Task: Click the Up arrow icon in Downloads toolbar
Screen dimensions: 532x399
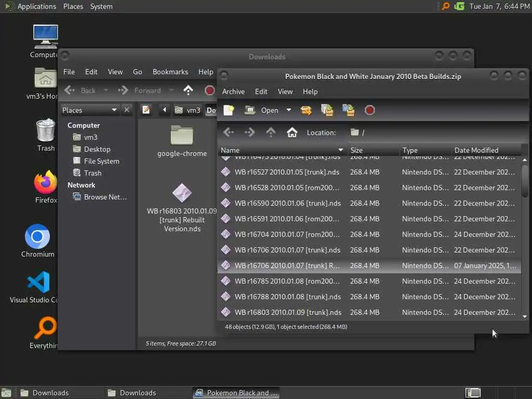Action: 188,90
